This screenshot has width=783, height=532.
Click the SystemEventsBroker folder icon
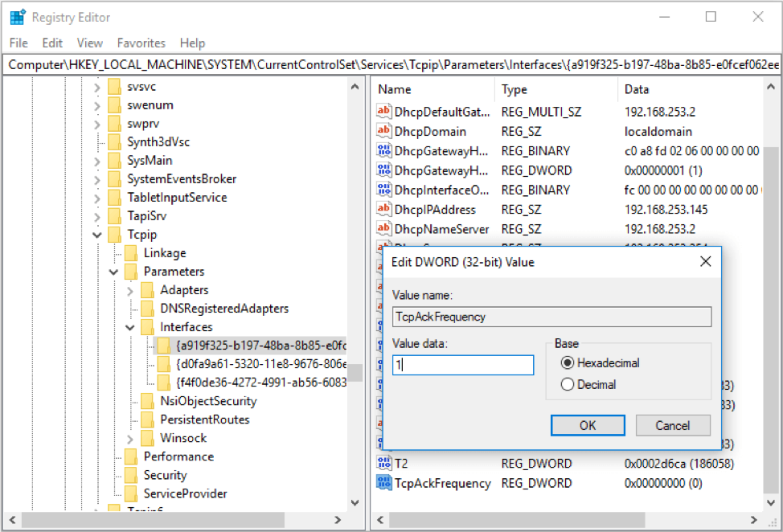coord(114,179)
